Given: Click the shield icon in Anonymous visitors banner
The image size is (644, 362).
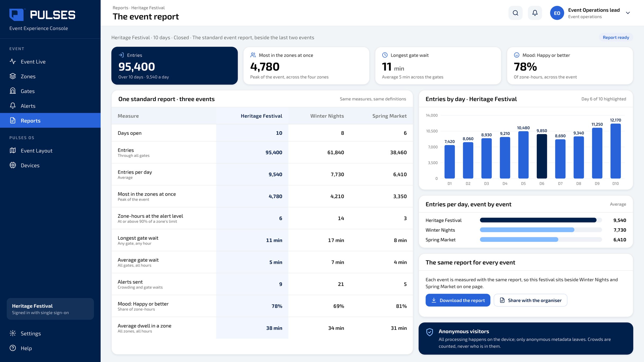Looking at the screenshot, I should click(x=430, y=332).
